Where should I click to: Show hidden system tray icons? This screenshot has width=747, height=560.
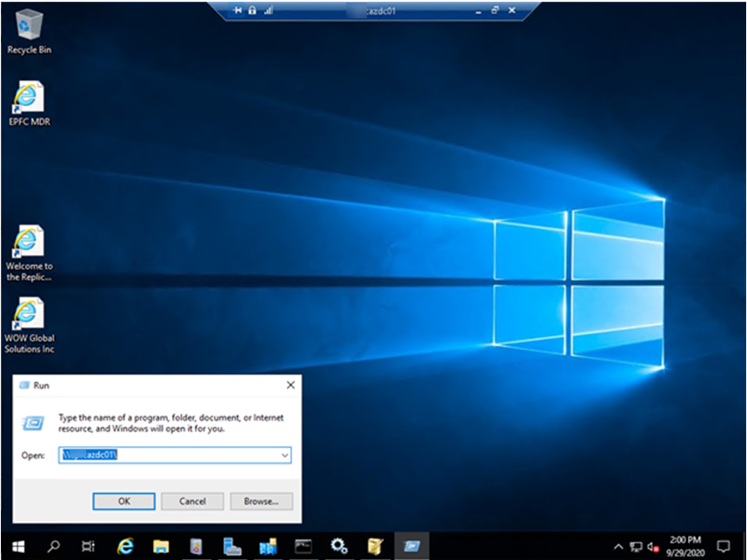[618, 547]
